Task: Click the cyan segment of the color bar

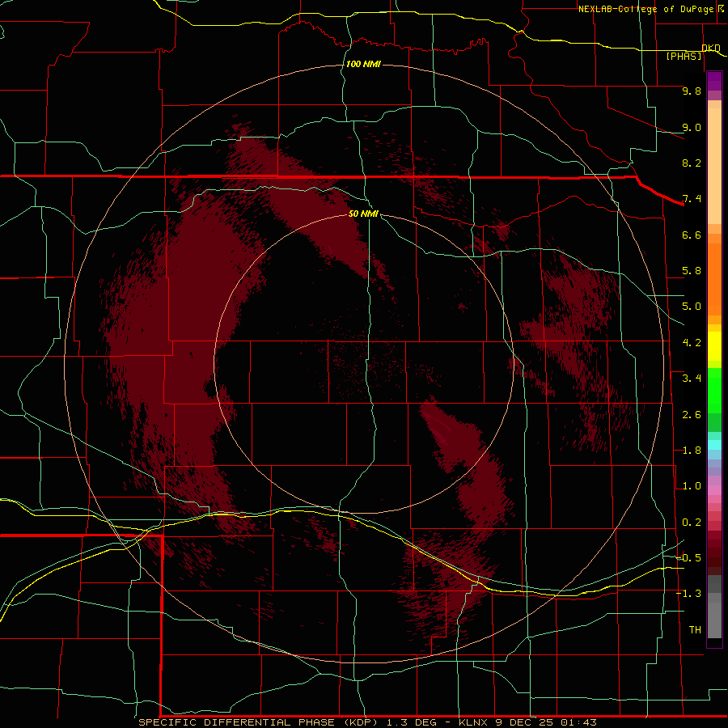Action: [x=714, y=445]
